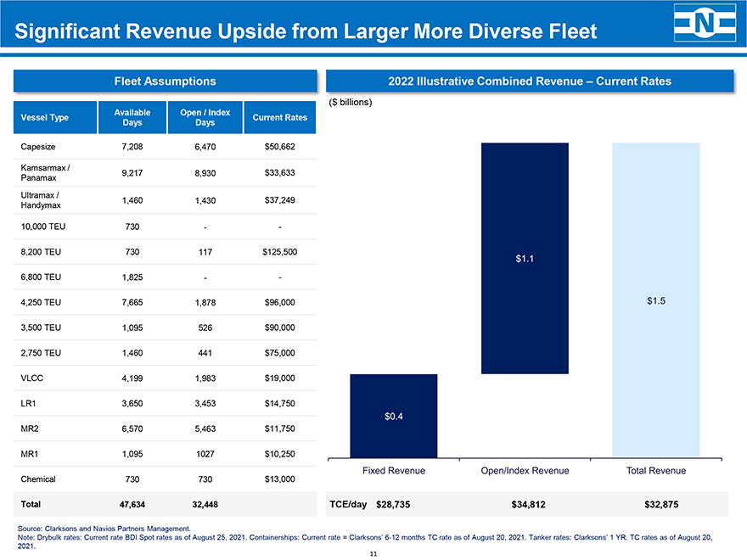Viewport: 747px width, 560px height.
Task: Click the $0.4 Fixed Revenue bar
Action: click(x=393, y=416)
